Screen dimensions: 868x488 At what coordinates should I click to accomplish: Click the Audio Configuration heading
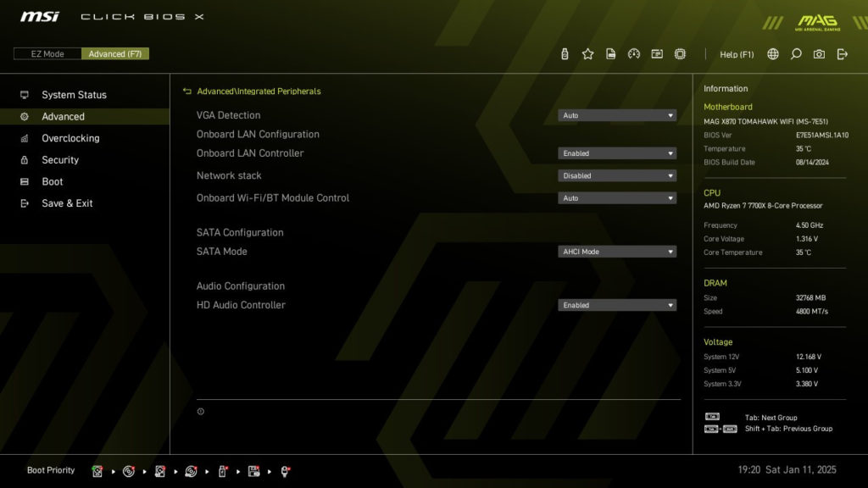pos(240,286)
